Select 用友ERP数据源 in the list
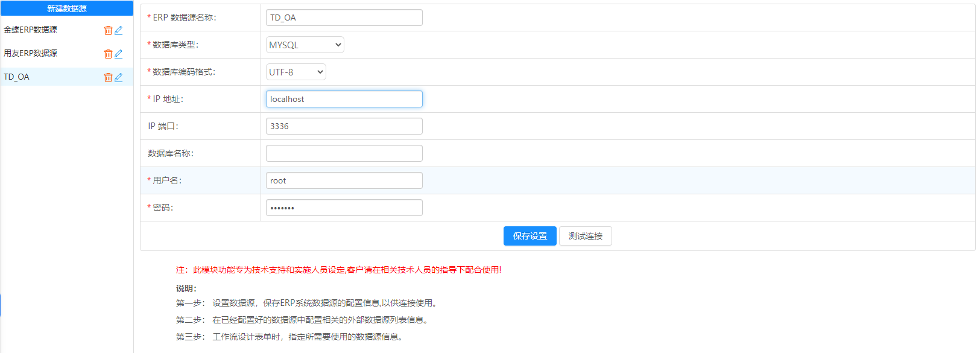980x353 pixels. pos(31,53)
